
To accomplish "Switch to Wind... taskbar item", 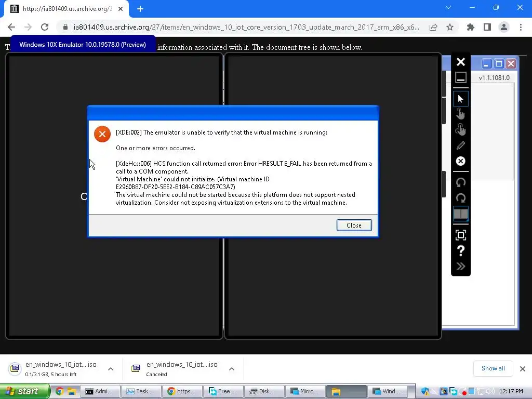I will 387,392.
